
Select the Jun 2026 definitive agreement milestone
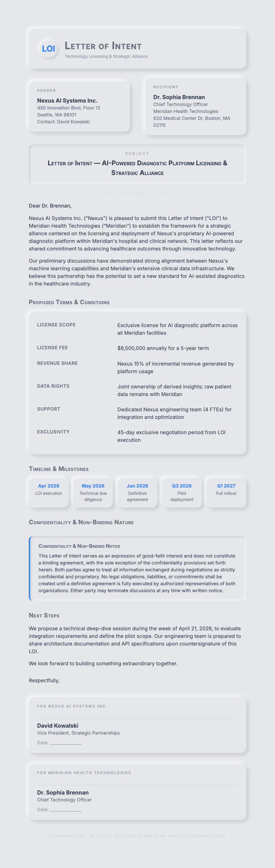[x=137, y=492]
